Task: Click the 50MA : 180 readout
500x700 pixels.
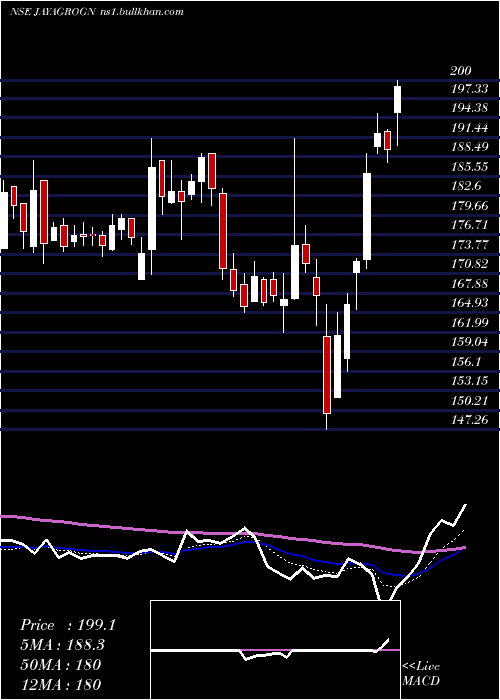Action: pyautogui.click(x=61, y=664)
